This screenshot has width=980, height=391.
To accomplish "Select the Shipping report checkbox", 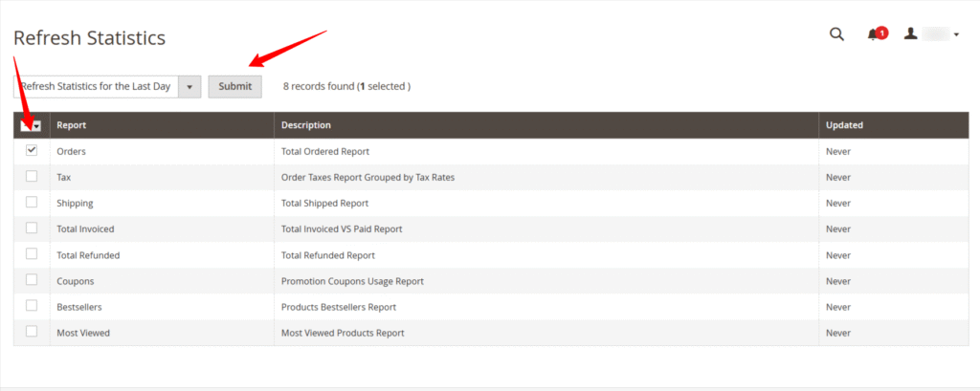I will tap(32, 203).
